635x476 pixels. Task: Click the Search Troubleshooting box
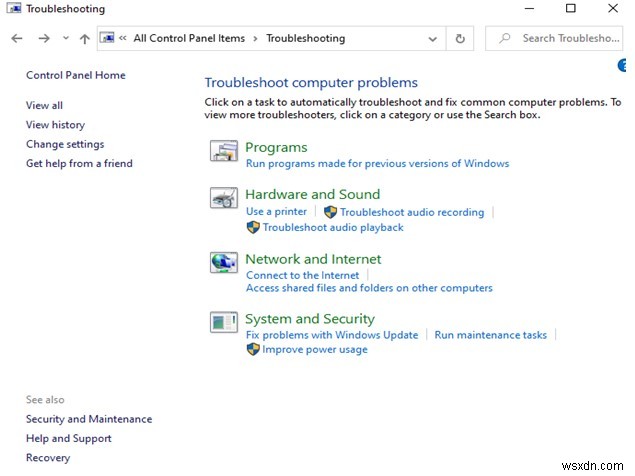(554, 38)
